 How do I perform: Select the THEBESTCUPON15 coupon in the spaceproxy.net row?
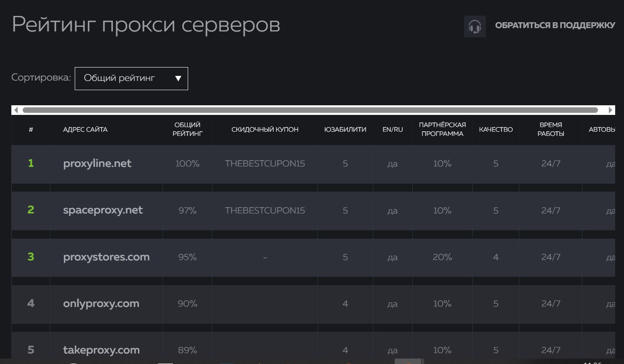click(265, 211)
